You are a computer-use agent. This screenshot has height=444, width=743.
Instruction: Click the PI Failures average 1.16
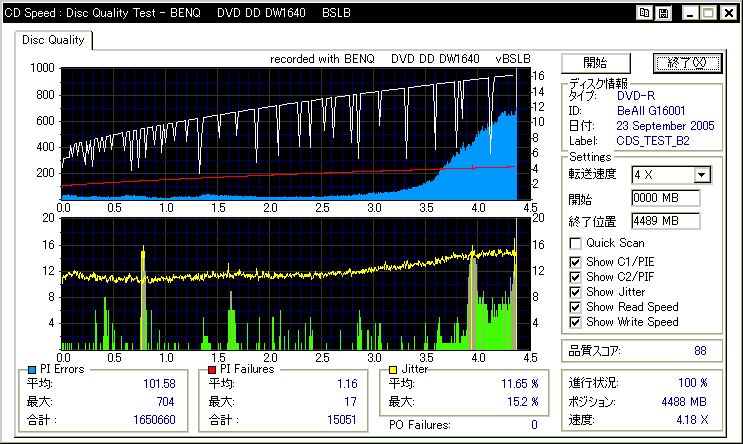347,384
